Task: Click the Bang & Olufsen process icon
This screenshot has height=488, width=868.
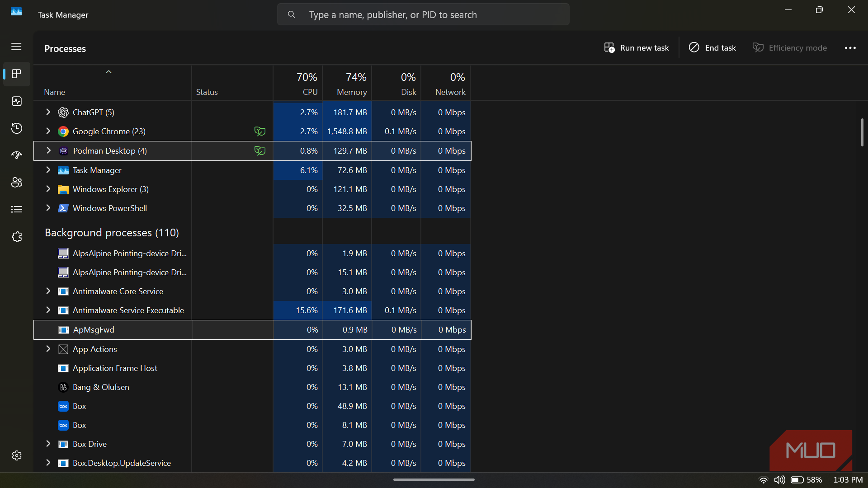Action: (63, 387)
